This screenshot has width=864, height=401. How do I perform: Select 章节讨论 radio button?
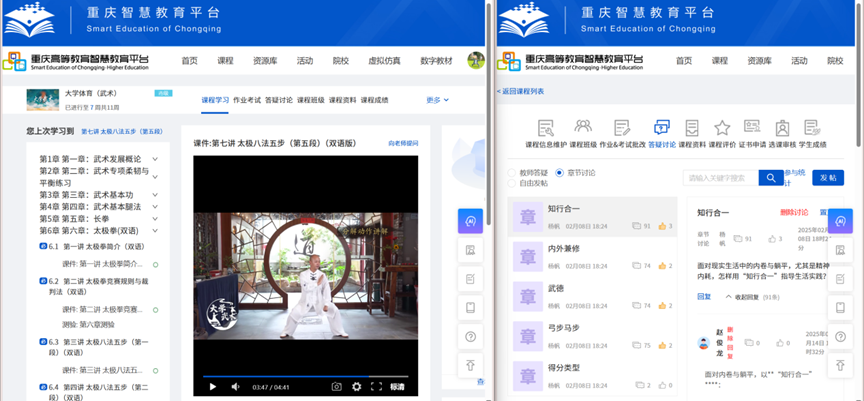(559, 172)
